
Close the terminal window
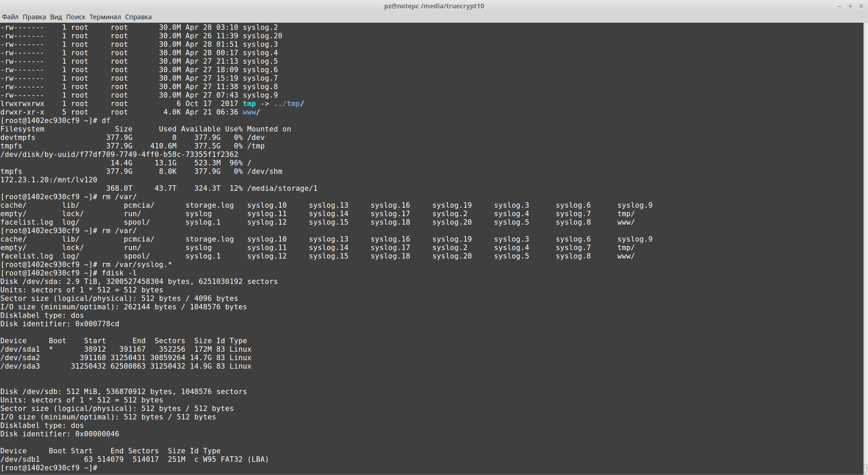pos(861,6)
